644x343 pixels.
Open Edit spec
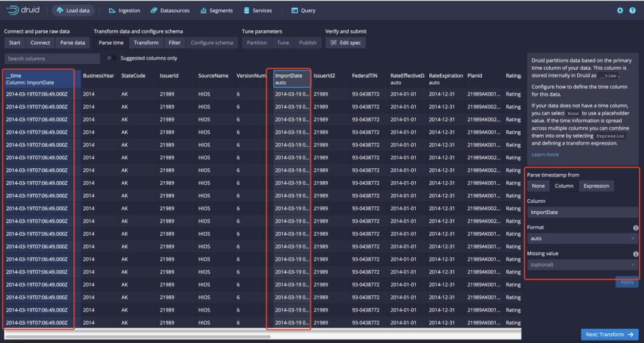click(345, 43)
